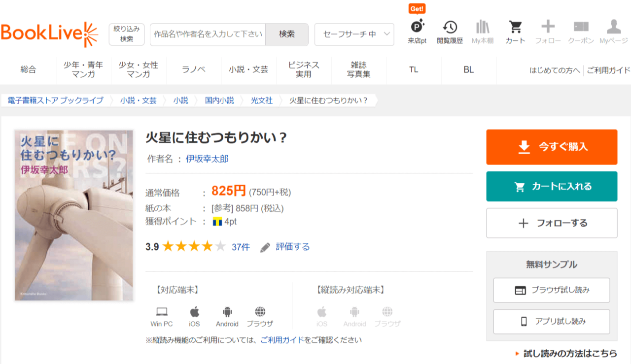Select the TL tab
This screenshot has width=631, height=364.
pos(414,70)
